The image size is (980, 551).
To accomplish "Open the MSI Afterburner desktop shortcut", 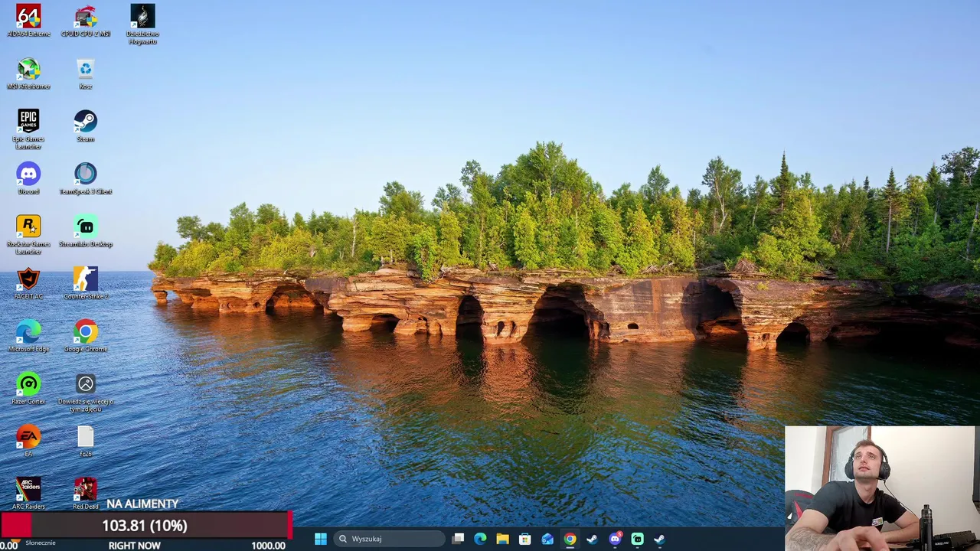I will pos(28,73).
